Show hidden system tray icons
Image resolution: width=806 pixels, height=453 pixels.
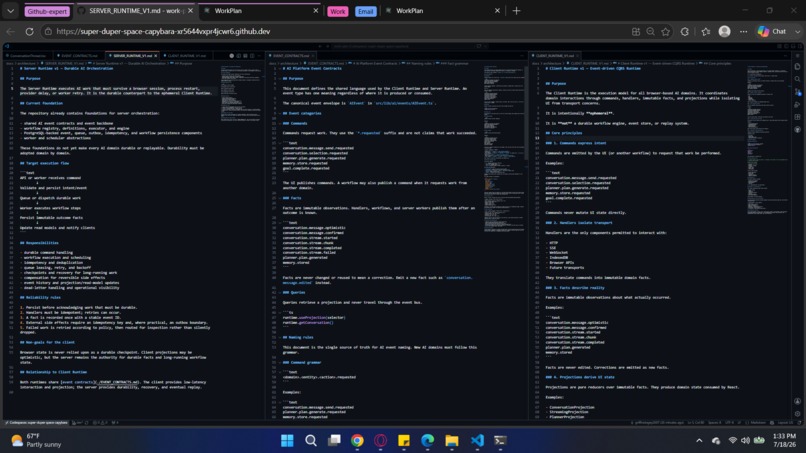point(699,440)
